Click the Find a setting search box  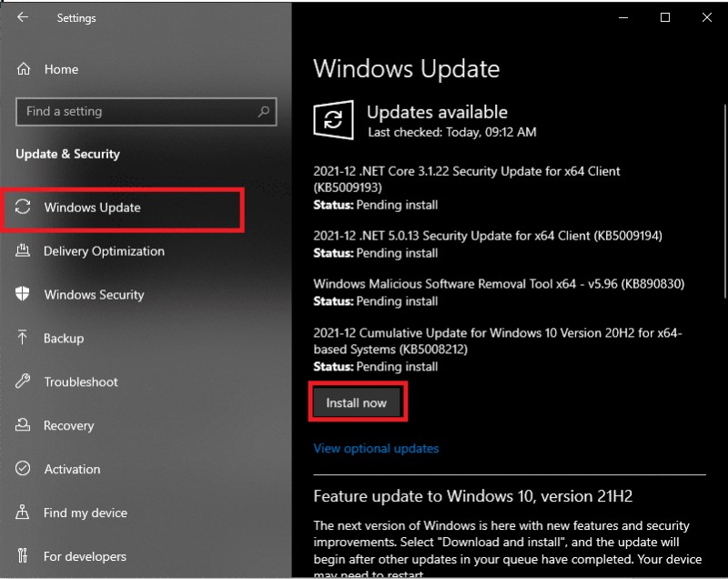click(x=146, y=111)
